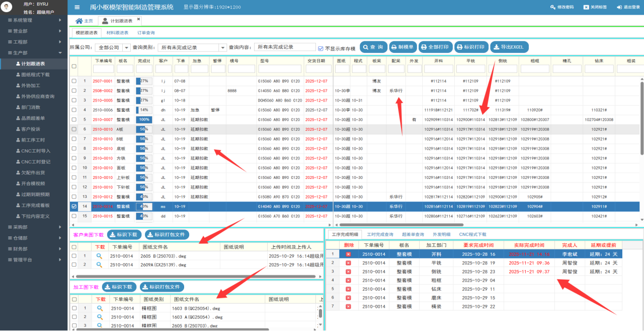Uncheck the selected row 14 checkbox
Viewport: 644px width, 331px height.
(x=74, y=206)
